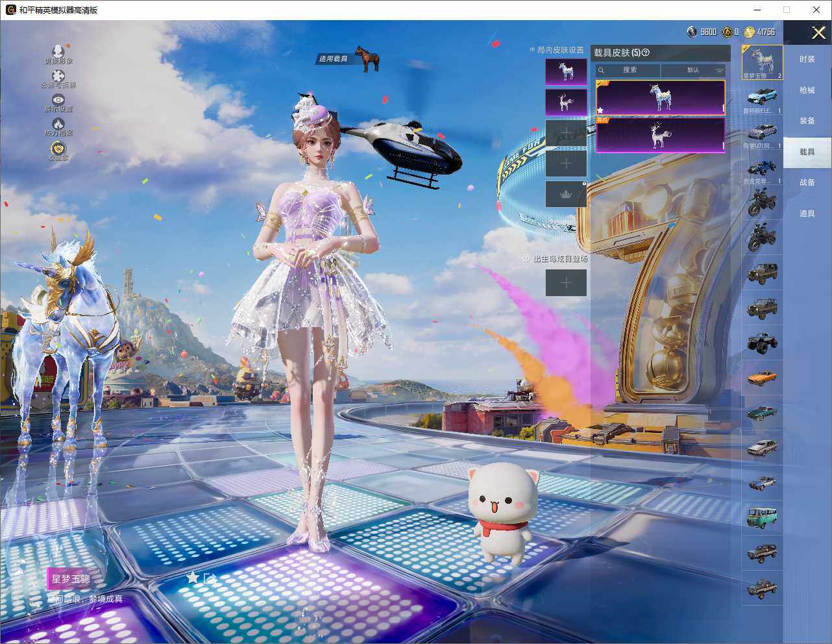Minimize the 和平精英模拟器 window
Image resolution: width=832 pixels, height=644 pixels.
759,10
